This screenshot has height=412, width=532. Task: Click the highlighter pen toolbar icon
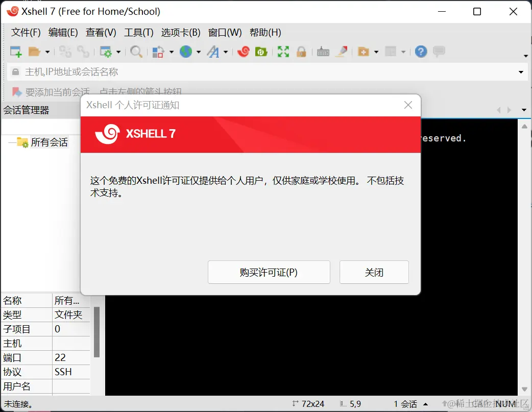coord(342,52)
